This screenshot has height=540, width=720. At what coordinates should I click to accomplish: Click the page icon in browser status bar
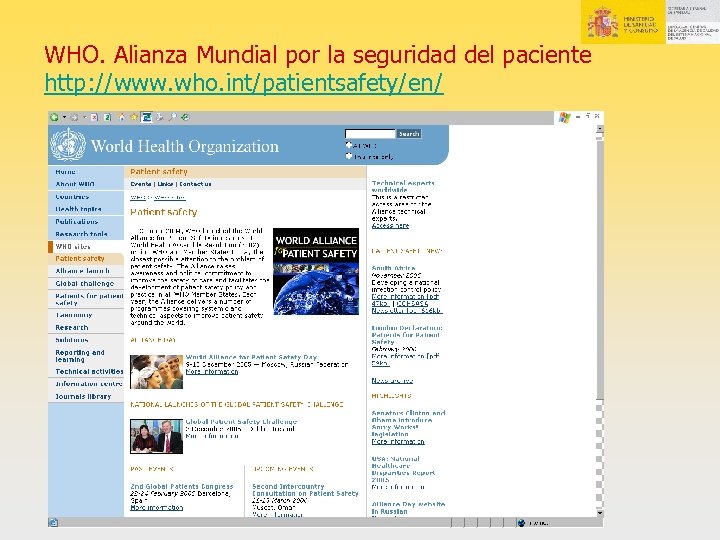(53, 523)
